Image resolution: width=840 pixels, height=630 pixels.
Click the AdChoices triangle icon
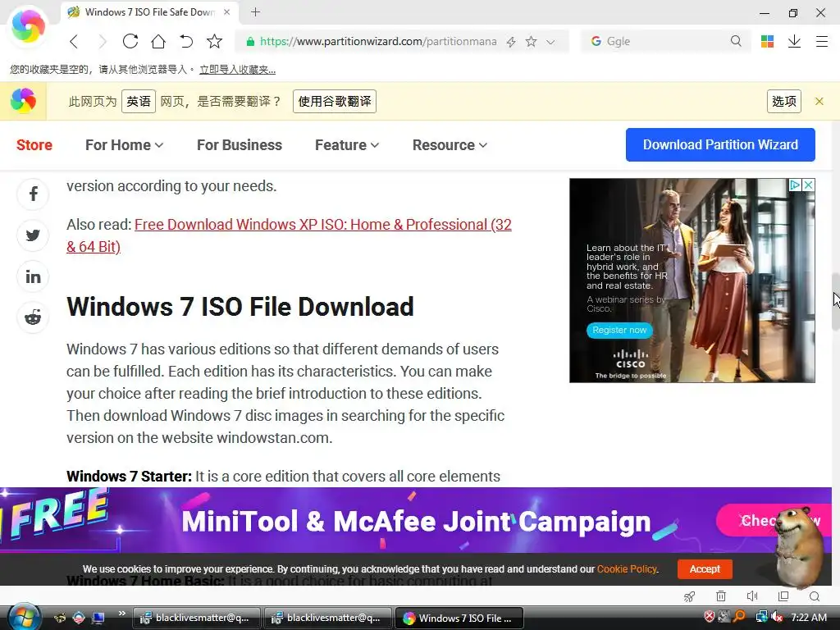click(796, 185)
